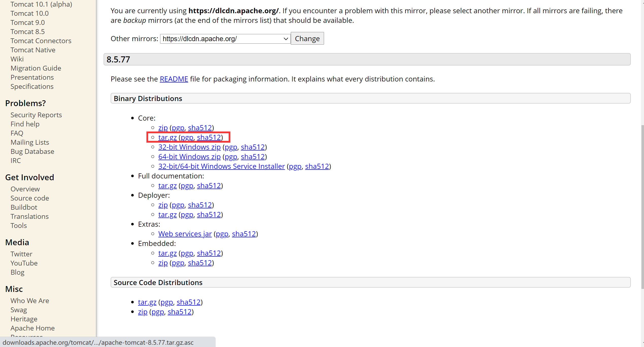This screenshot has width=644, height=347.
Task: Go to Tomcat Connectors sidebar item
Action: tap(41, 41)
